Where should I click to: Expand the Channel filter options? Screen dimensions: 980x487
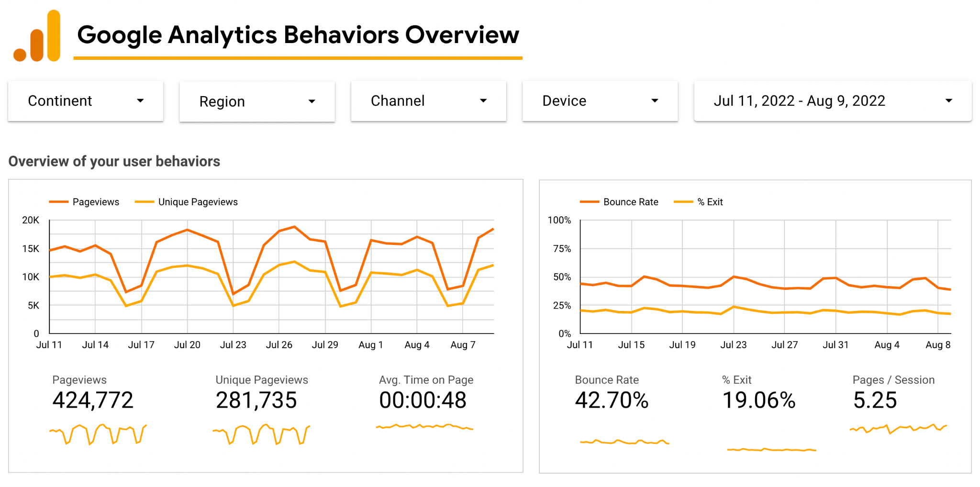point(428,101)
